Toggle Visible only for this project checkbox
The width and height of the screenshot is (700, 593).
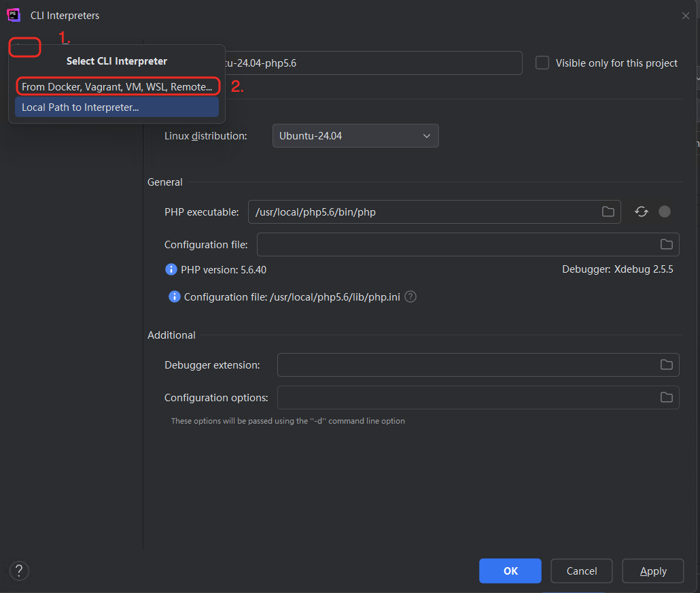[542, 63]
